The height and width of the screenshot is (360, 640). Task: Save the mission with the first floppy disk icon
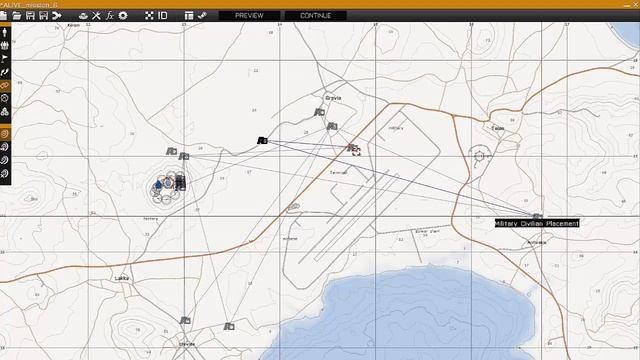[30, 16]
